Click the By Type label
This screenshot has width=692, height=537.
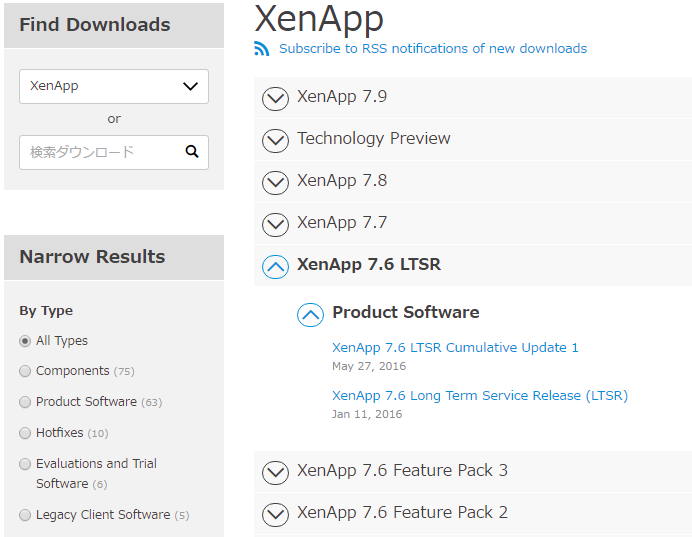point(46,311)
